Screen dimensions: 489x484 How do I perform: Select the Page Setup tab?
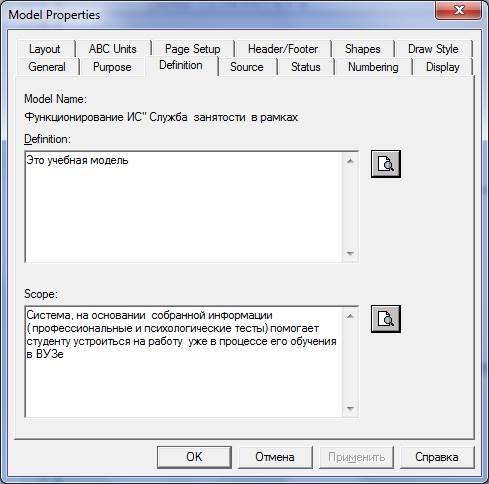coord(192,49)
